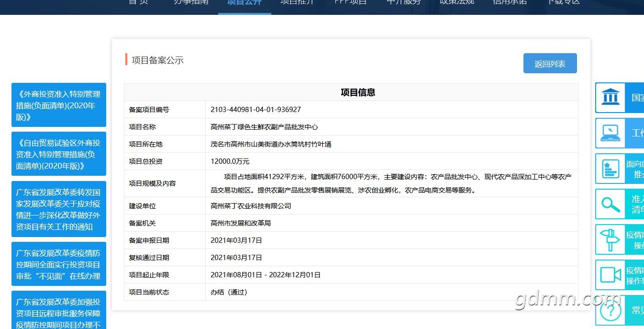Click the period 2021年08月01日 - 2022年12月01日
This screenshot has width=644, height=329.
266,275
